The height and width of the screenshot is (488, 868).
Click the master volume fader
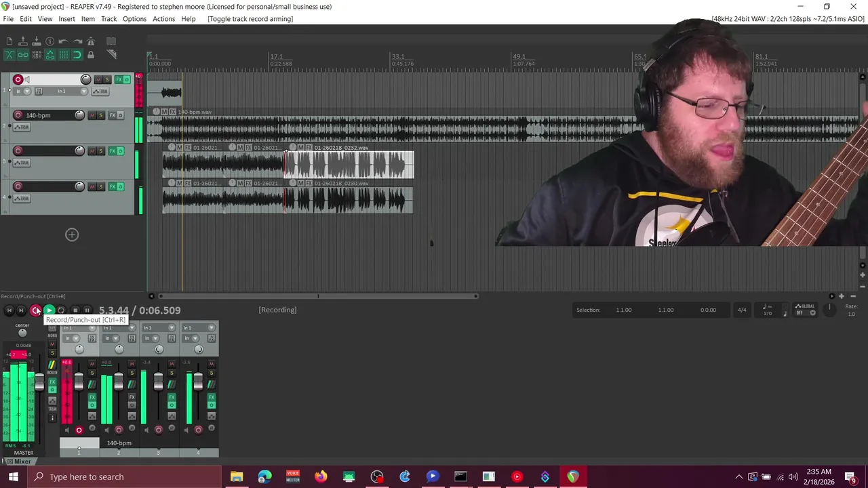coord(39,382)
